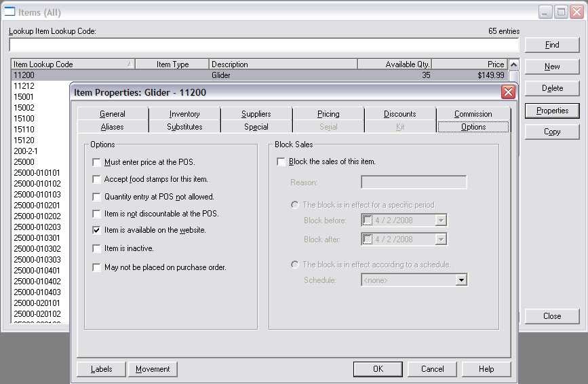This screenshot has height=384, width=588.
Task: Open the Inventory tab
Action: coord(184,113)
